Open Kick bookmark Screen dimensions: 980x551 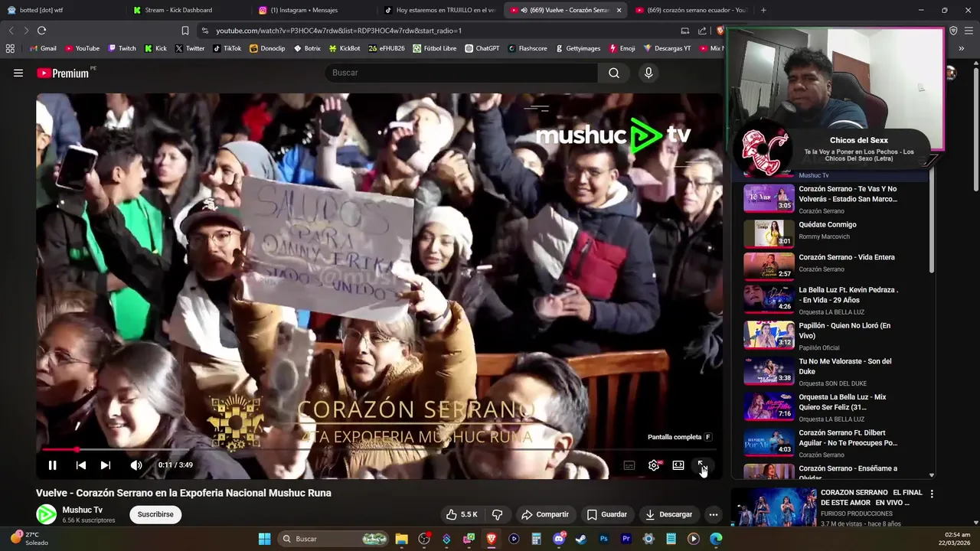coord(155,48)
